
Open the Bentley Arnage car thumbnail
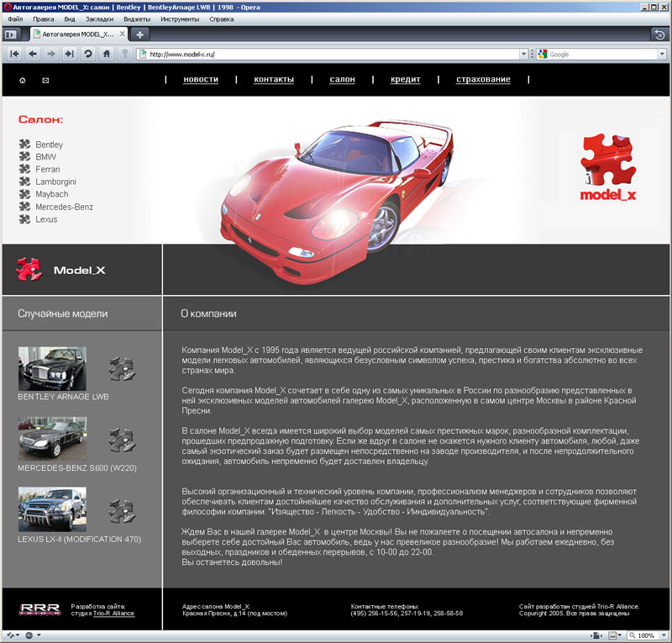52,368
